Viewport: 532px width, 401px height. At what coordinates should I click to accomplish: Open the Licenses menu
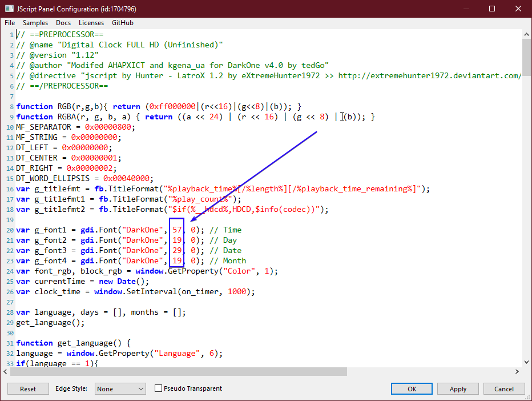tap(91, 23)
